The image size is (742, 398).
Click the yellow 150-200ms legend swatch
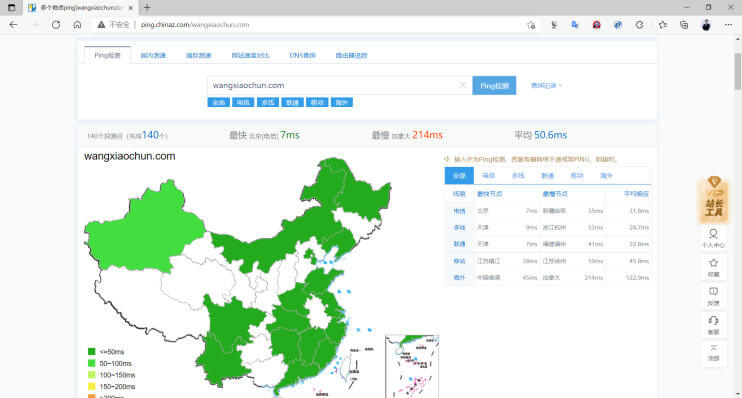click(x=92, y=387)
